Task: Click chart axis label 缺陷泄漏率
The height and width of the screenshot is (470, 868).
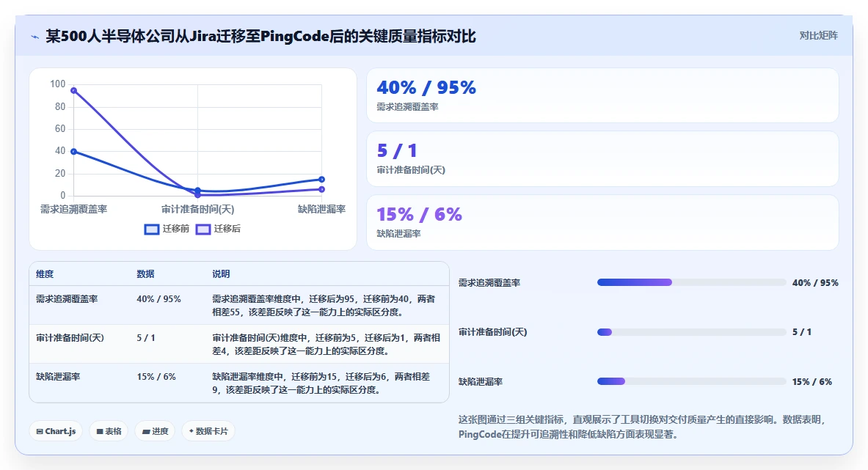Action: coord(321,209)
